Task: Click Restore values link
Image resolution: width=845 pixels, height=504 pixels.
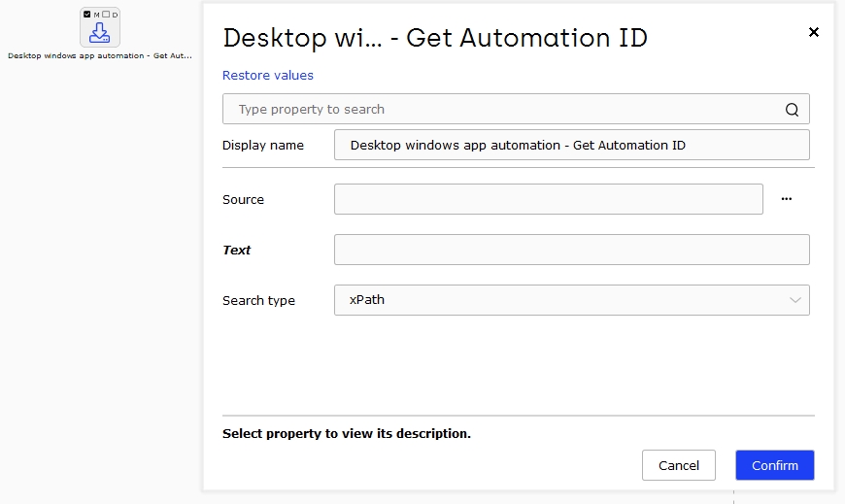Action: [268, 76]
